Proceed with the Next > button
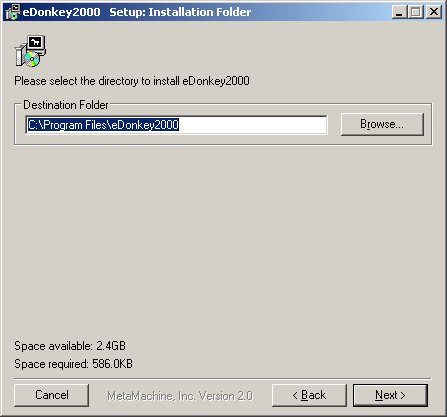Image resolution: width=447 pixels, height=417 pixels. coord(390,395)
